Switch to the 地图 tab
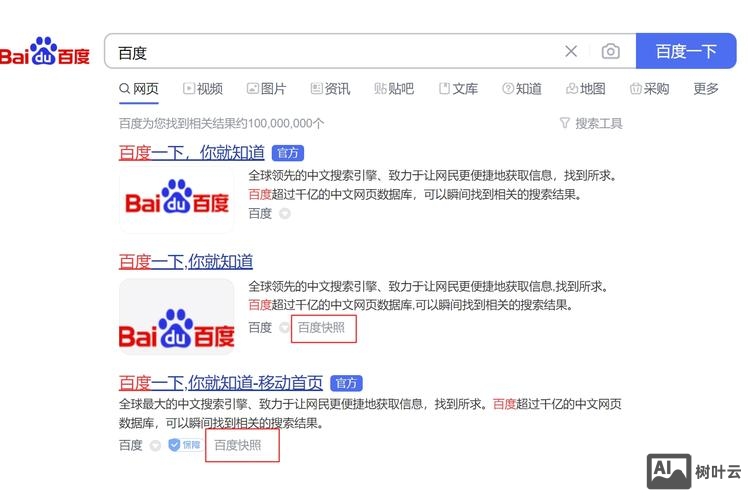This screenshot has width=749, height=500. point(586,89)
